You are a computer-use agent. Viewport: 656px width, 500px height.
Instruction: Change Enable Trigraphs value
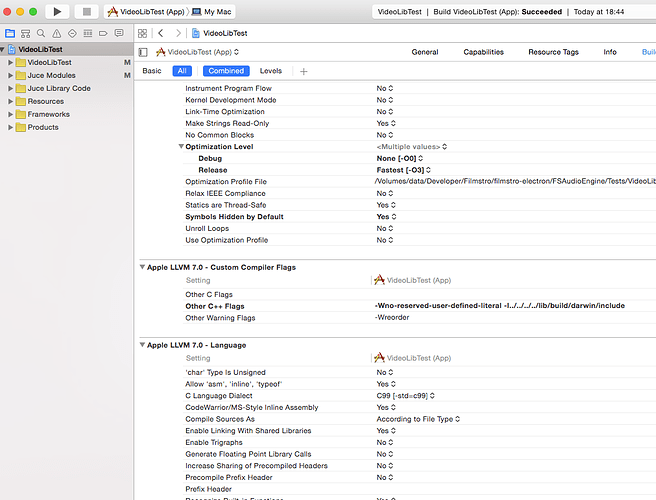click(x=384, y=442)
